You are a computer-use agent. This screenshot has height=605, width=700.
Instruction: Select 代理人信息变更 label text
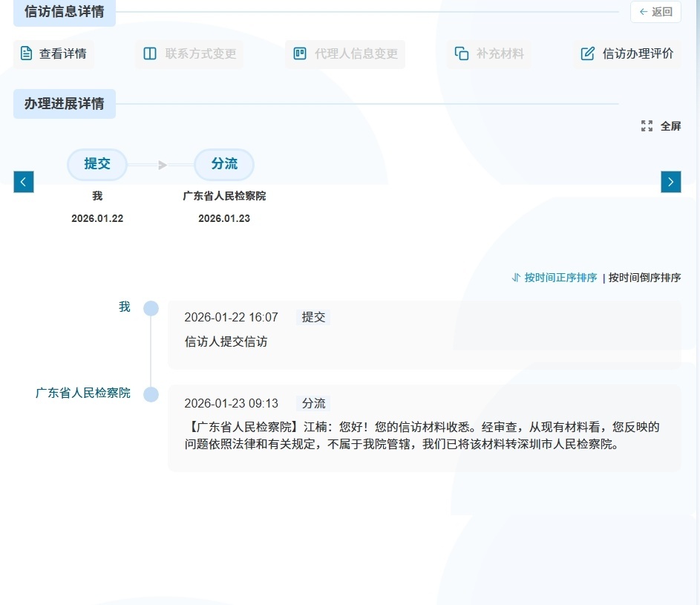(x=356, y=53)
